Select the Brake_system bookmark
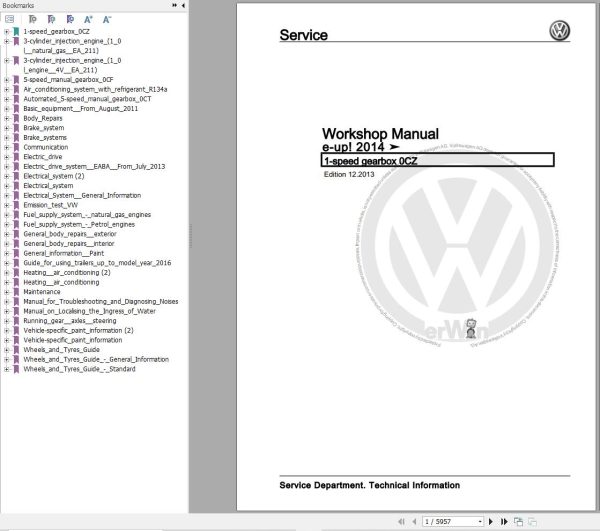The image size is (600, 531). coord(44,128)
